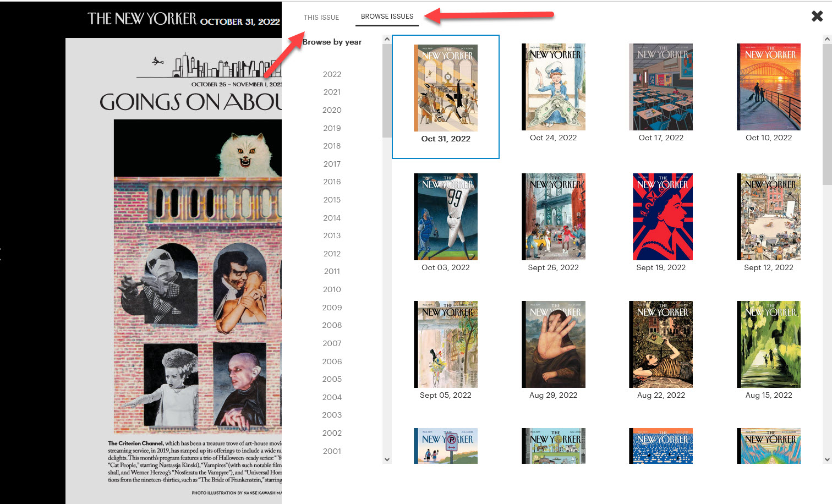The image size is (832, 504).
Task: Go to year 2002
Action: (x=332, y=433)
